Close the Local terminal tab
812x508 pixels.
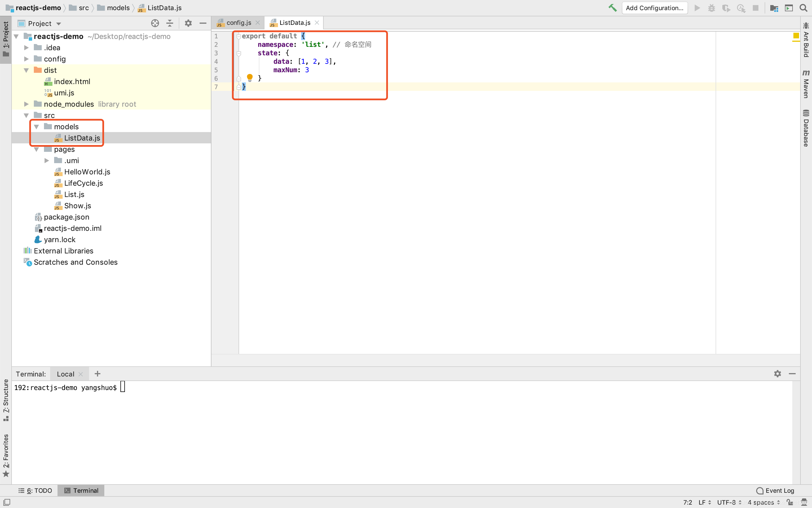click(x=81, y=374)
